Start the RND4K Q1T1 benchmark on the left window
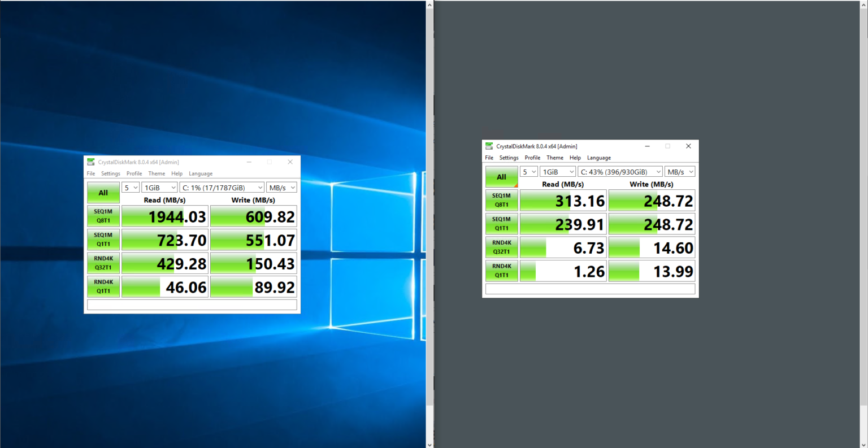868x448 pixels. (x=103, y=286)
